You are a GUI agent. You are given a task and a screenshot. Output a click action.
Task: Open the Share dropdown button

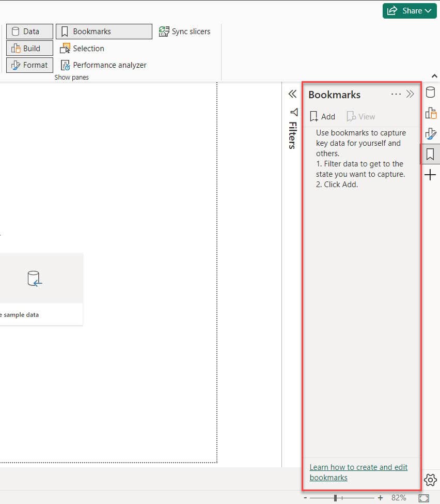coord(410,11)
